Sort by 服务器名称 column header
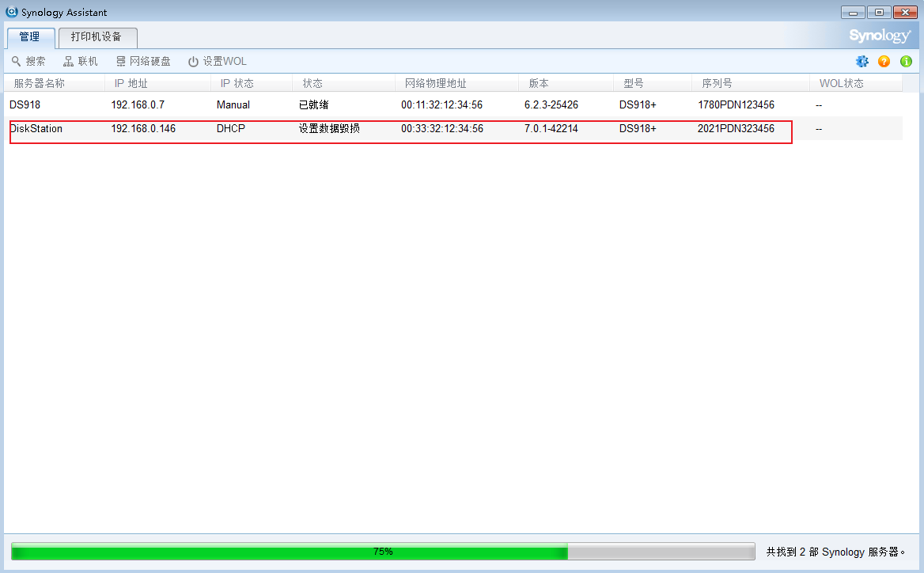 coord(40,83)
